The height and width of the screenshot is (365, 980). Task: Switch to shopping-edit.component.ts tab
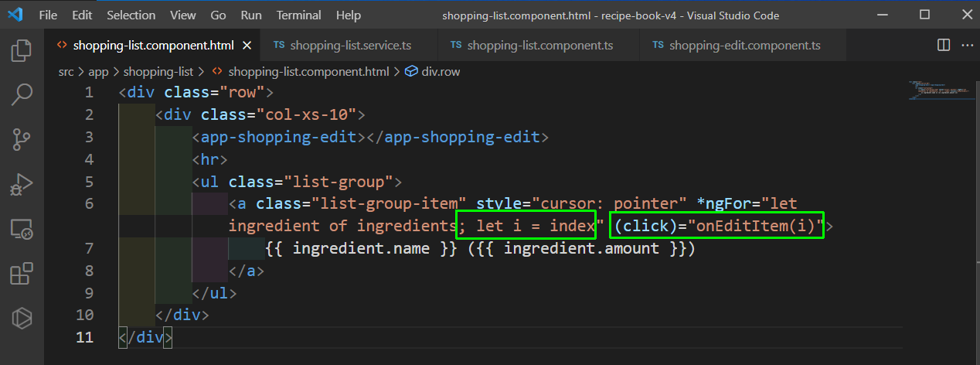[743, 46]
